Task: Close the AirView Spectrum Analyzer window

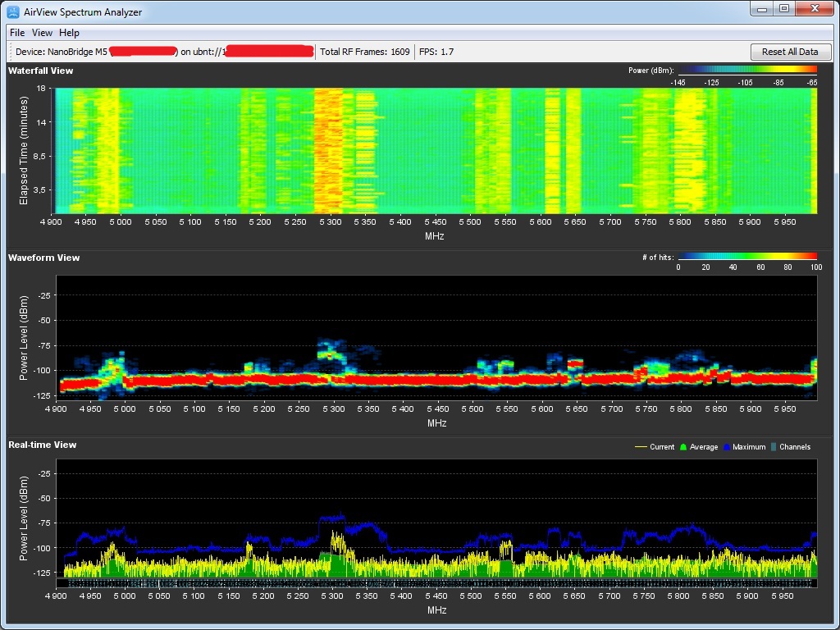Action: tap(815, 9)
